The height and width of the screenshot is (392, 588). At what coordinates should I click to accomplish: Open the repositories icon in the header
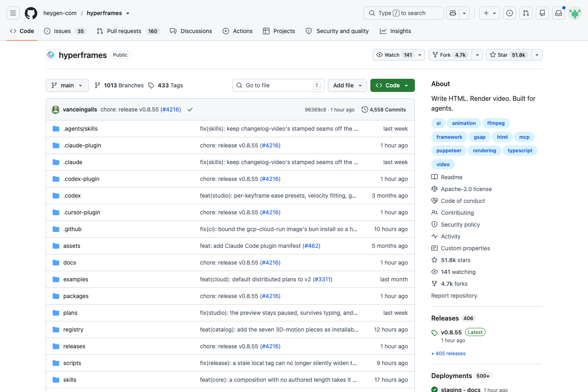point(542,13)
